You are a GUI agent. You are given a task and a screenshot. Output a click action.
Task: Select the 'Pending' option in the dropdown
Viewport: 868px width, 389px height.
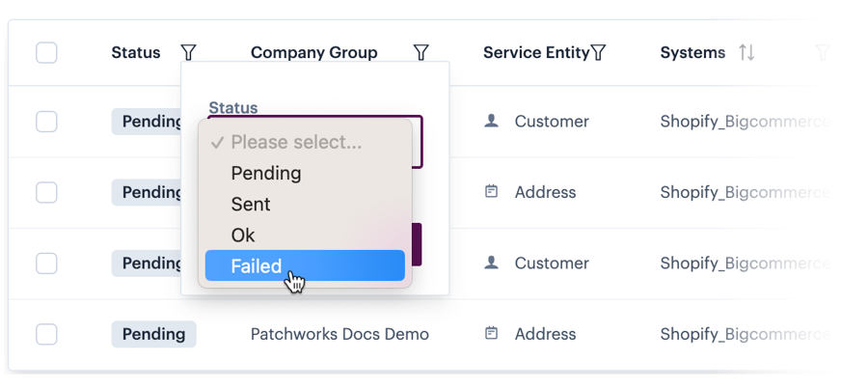[266, 174]
